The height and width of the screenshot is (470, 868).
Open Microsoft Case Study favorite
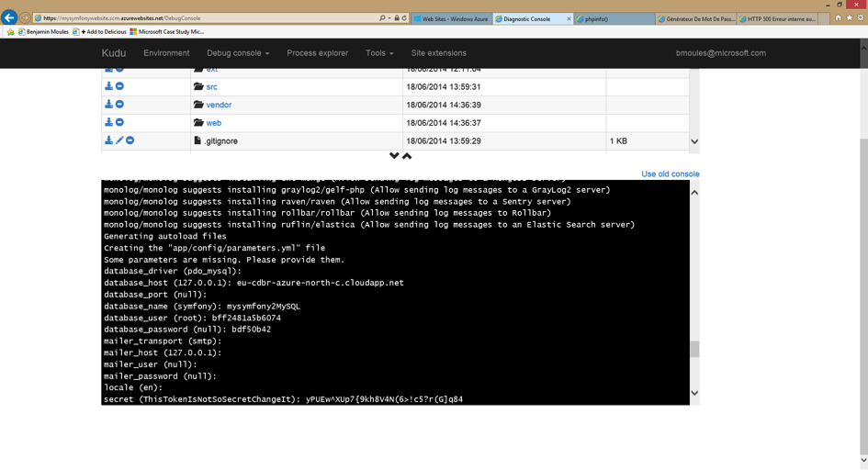[x=166, y=32]
